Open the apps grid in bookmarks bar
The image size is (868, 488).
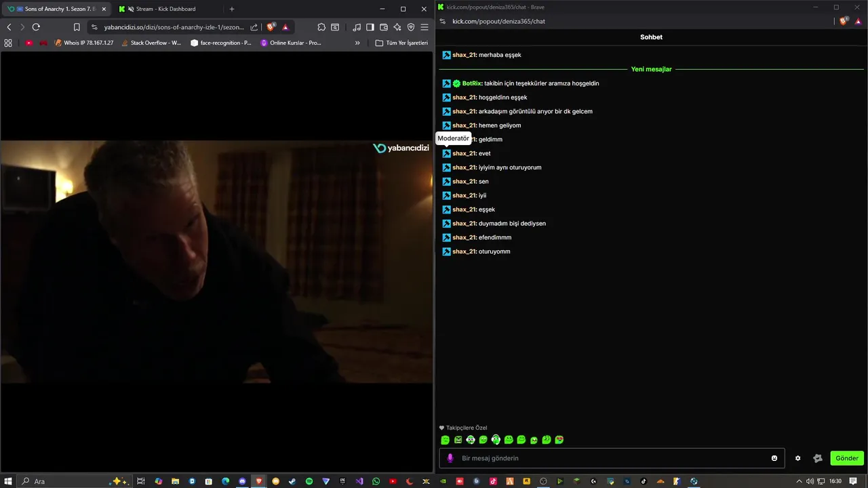click(8, 43)
